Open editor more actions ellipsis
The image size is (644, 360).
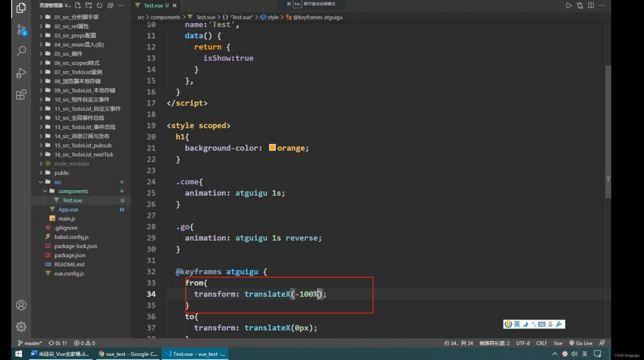[602, 5]
